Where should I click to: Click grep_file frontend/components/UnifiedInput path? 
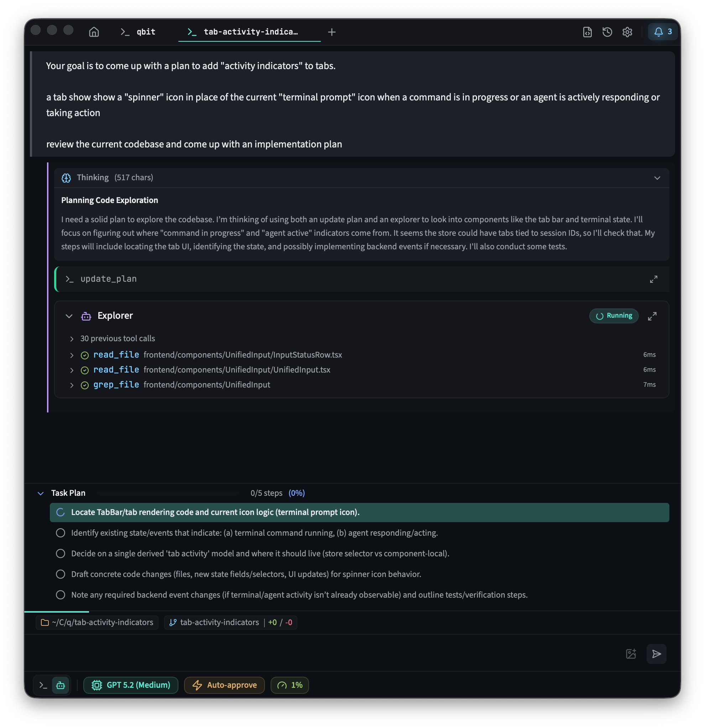tap(207, 385)
